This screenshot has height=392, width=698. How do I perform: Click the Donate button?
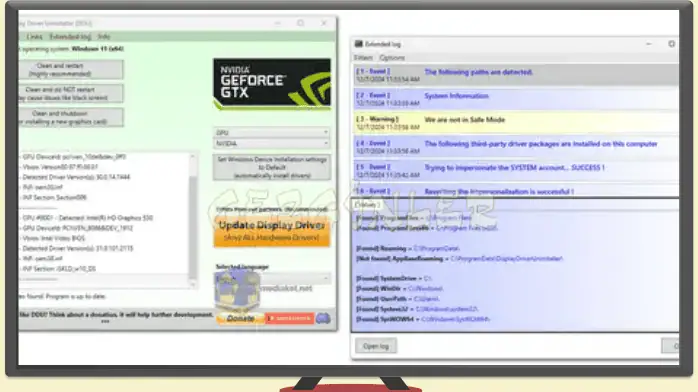point(240,318)
